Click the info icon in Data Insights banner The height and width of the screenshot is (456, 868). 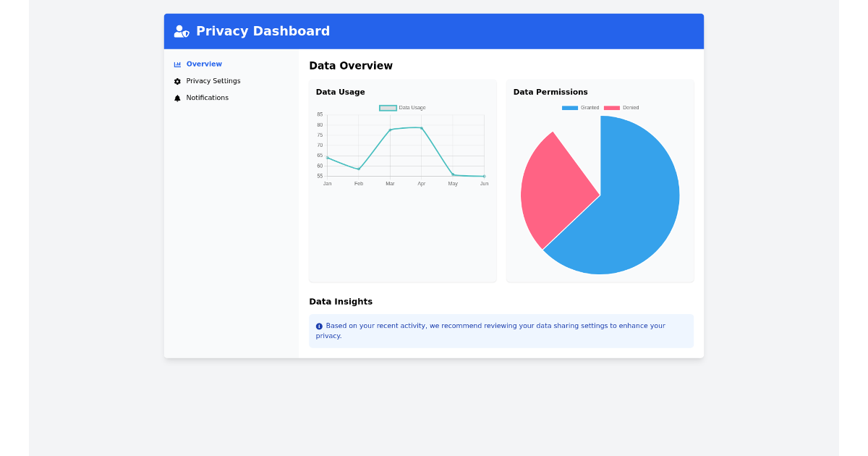[x=319, y=326]
